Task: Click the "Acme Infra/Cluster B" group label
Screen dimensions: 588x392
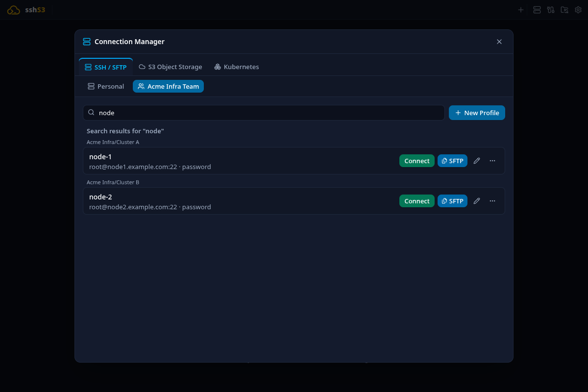Action: pos(113,182)
